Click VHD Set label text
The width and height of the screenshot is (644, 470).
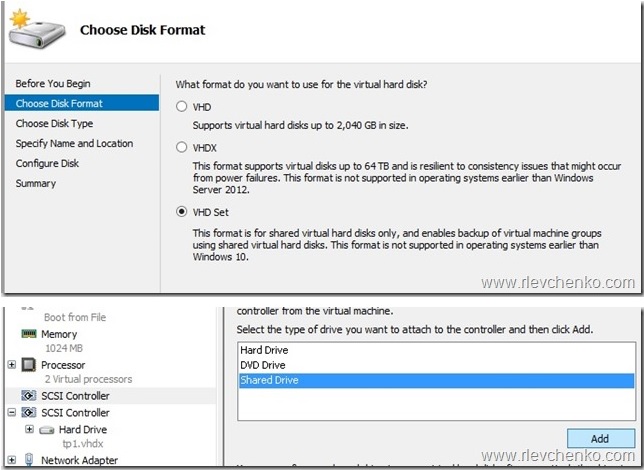211,212
